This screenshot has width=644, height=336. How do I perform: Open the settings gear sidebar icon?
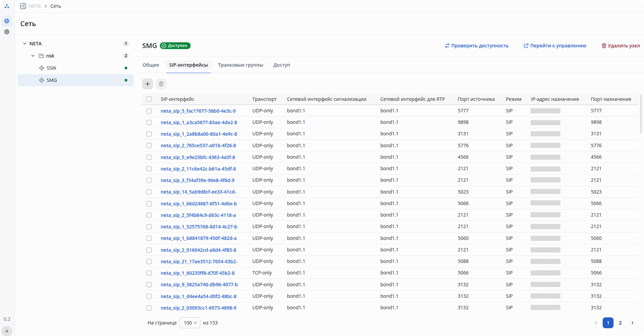click(7, 32)
